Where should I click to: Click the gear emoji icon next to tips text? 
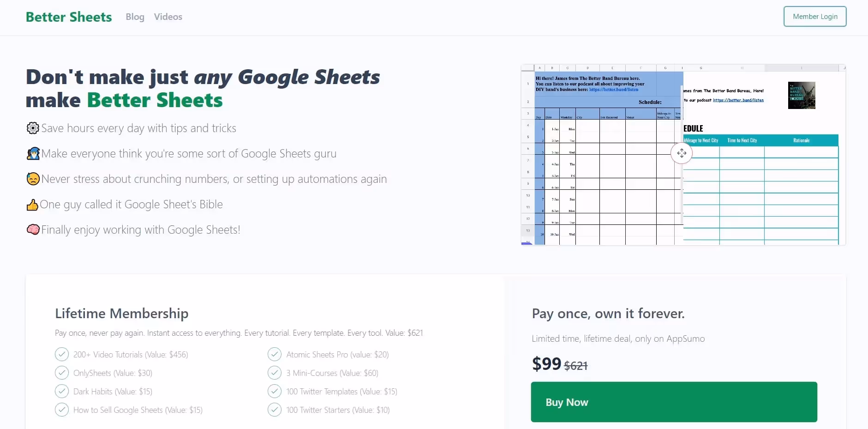point(32,128)
